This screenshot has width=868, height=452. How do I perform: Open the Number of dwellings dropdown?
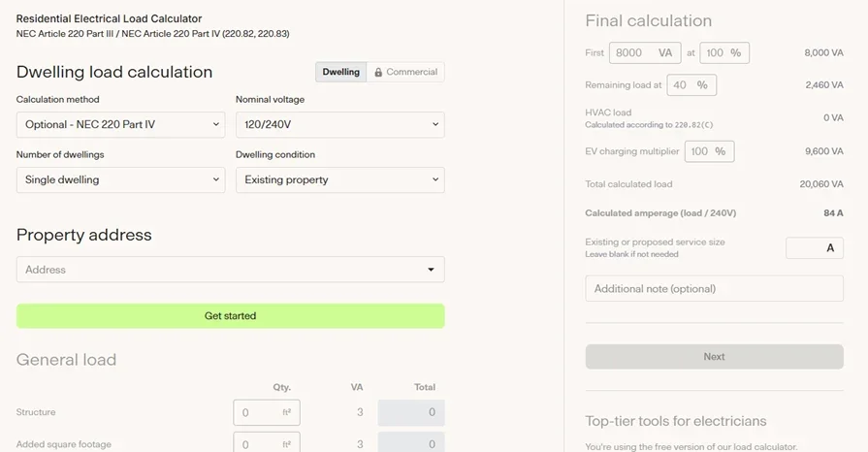120,179
